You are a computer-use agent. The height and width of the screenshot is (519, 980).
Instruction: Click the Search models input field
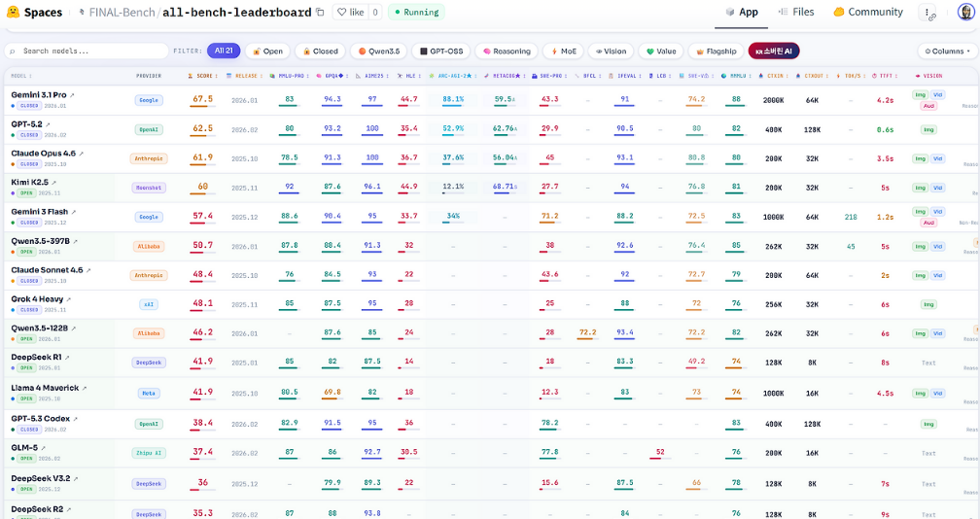[87, 52]
